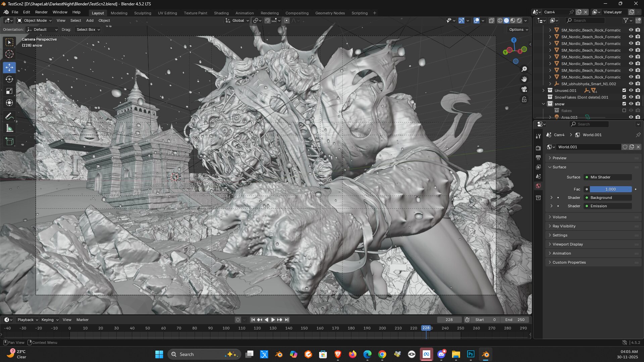Open the World properties tab icon
The height and width of the screenshot is (362, 644).
(x=538, y=186)
